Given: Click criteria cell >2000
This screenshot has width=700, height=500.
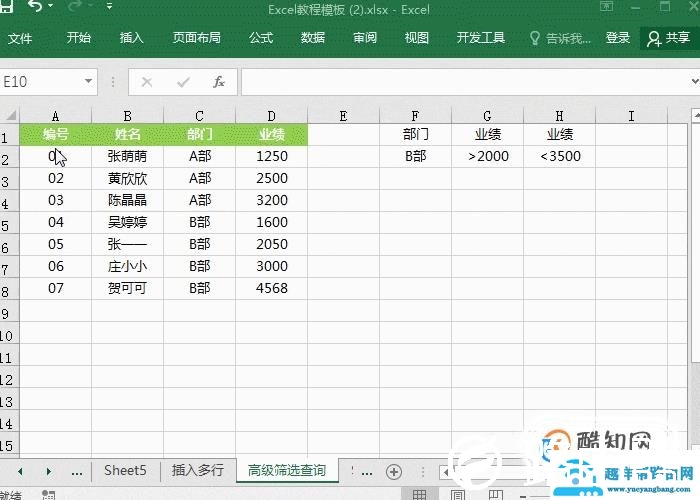Looking at the screenshot, I should click(x=488, y=156).
